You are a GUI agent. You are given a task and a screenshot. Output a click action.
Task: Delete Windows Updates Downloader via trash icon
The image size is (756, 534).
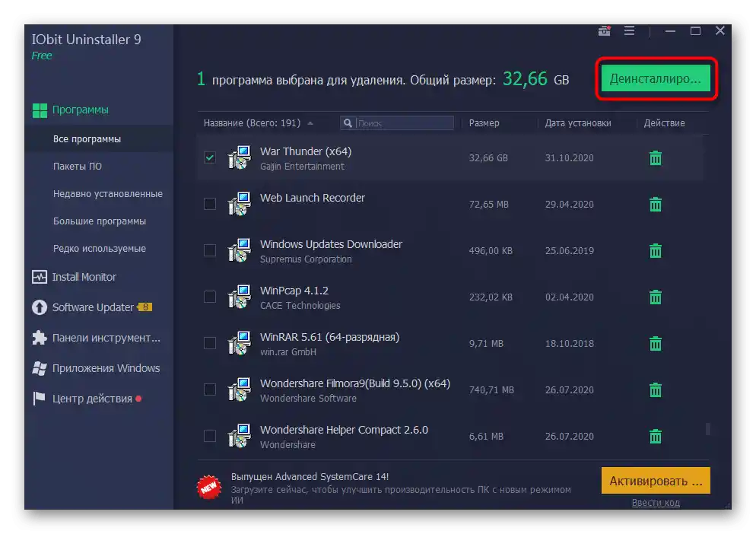pyautogui.click(x=656, y=251)
